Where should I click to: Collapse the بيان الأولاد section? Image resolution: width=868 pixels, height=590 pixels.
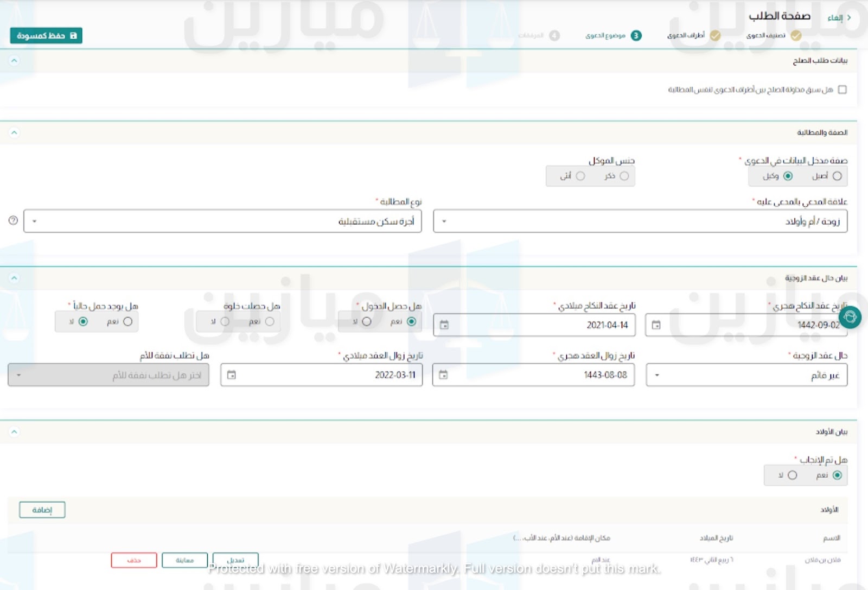point(14,432)
